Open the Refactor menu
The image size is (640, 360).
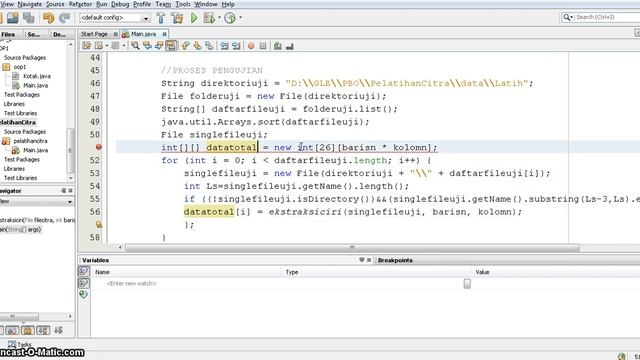tap(80, 4)
